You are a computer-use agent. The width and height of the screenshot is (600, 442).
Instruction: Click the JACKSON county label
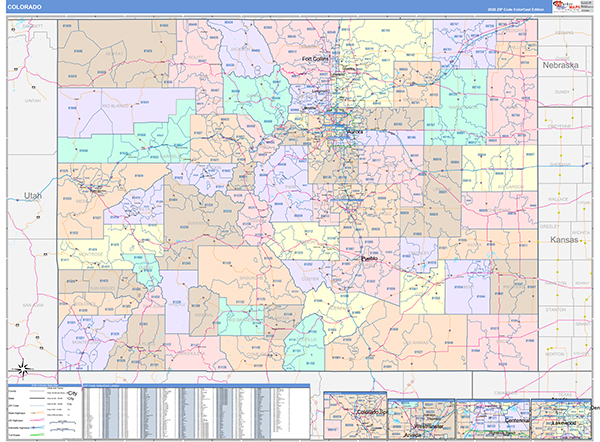pos(240,49)
